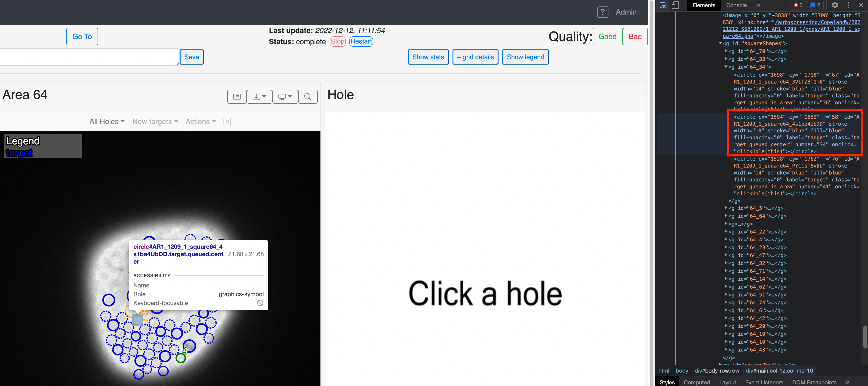
Task: Click the Elements panel vertical scrollbar
Action: pyautogui.click(x=865, y=337)
